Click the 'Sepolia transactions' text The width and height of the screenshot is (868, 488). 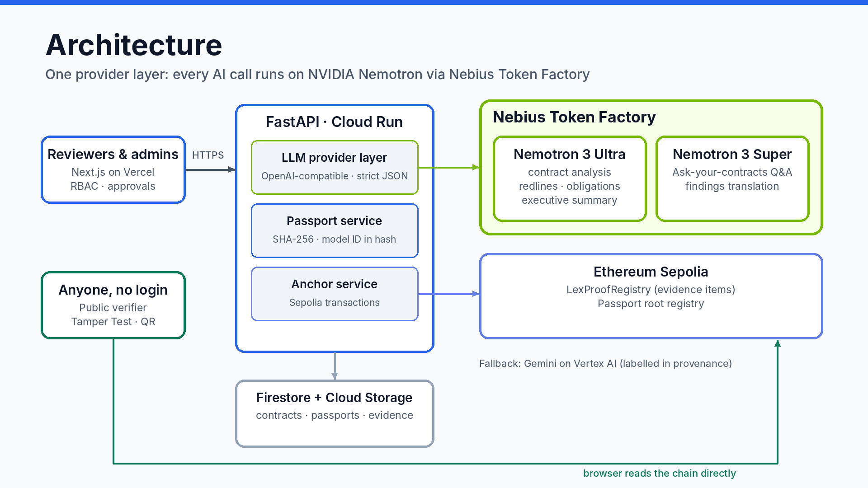335,302
